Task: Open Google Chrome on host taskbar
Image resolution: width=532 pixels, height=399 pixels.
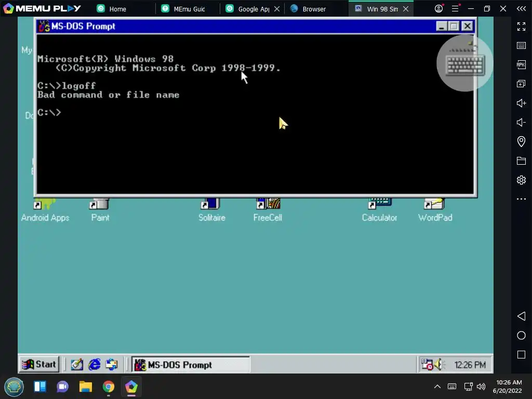Action: coord(108,387)
